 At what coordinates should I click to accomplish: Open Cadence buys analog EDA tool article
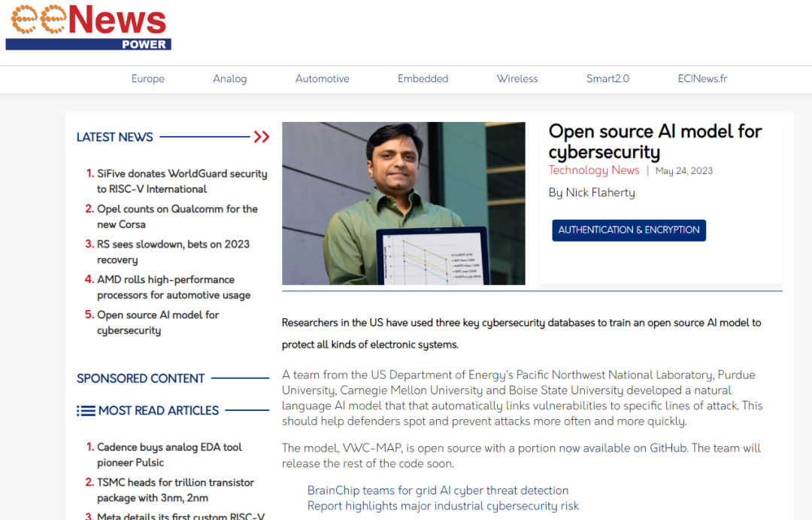[169, 455]
